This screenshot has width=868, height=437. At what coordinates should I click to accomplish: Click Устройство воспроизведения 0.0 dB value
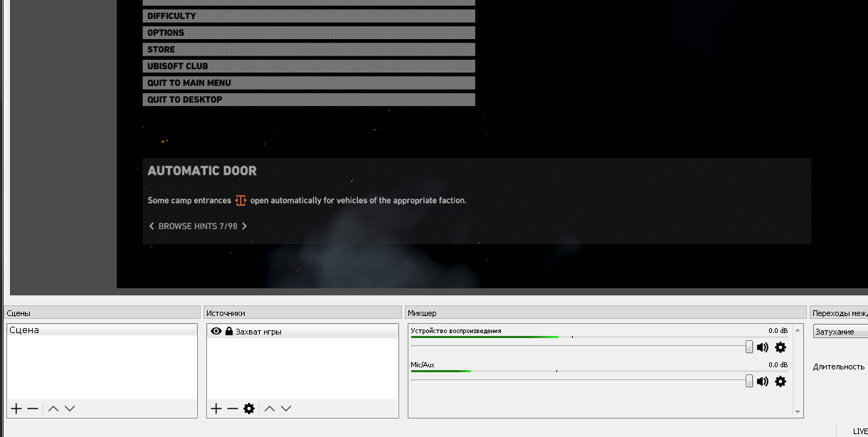point(778,331)
